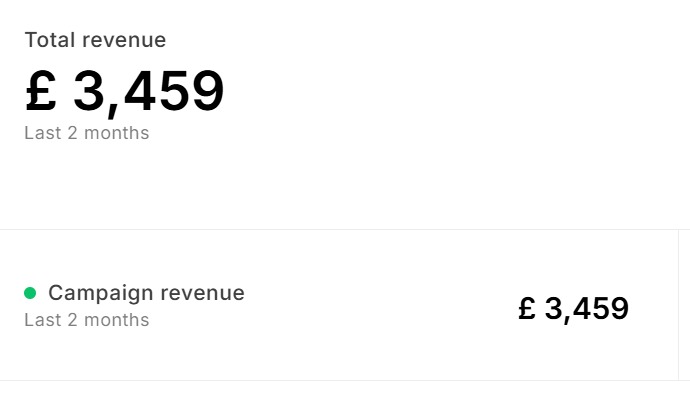Click the digit 3 in the large total
The height and width of the screenshot is (397, 690).
click(88, 91)
